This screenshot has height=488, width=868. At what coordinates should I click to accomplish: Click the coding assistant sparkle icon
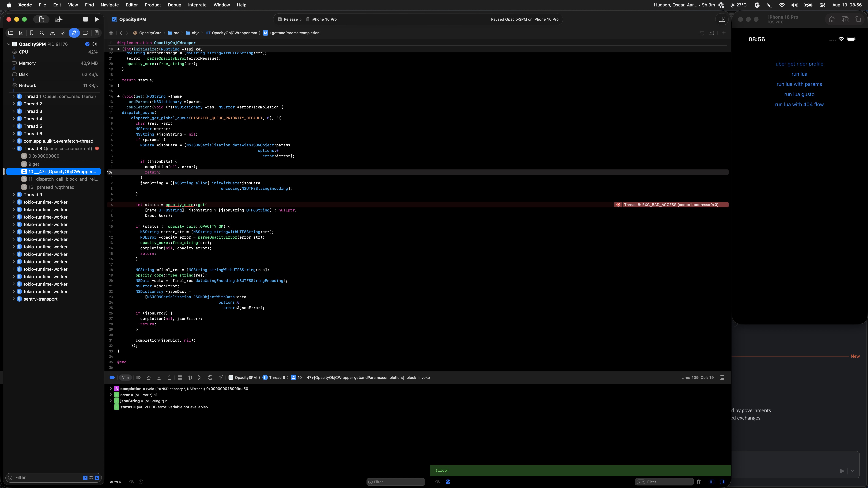[x=59, y=19]
